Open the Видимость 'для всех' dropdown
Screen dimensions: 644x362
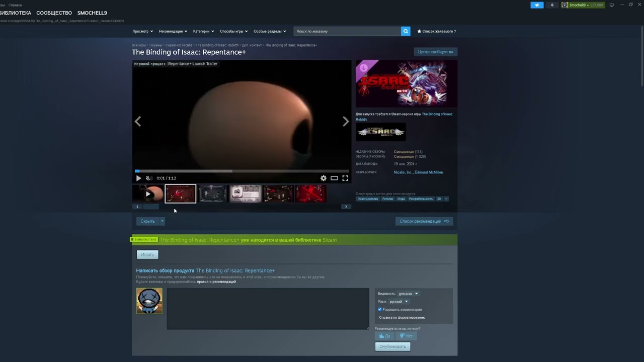[x=408, y=294]
